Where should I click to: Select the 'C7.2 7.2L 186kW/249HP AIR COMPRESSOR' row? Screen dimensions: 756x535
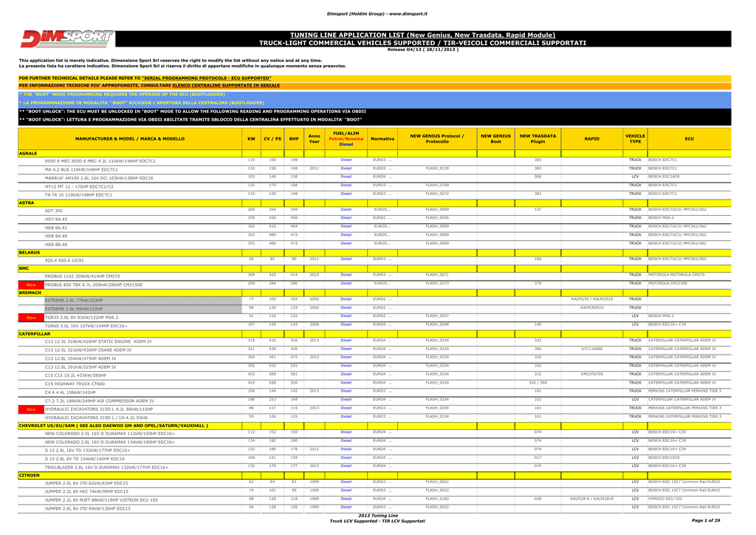tap(374, 401)
